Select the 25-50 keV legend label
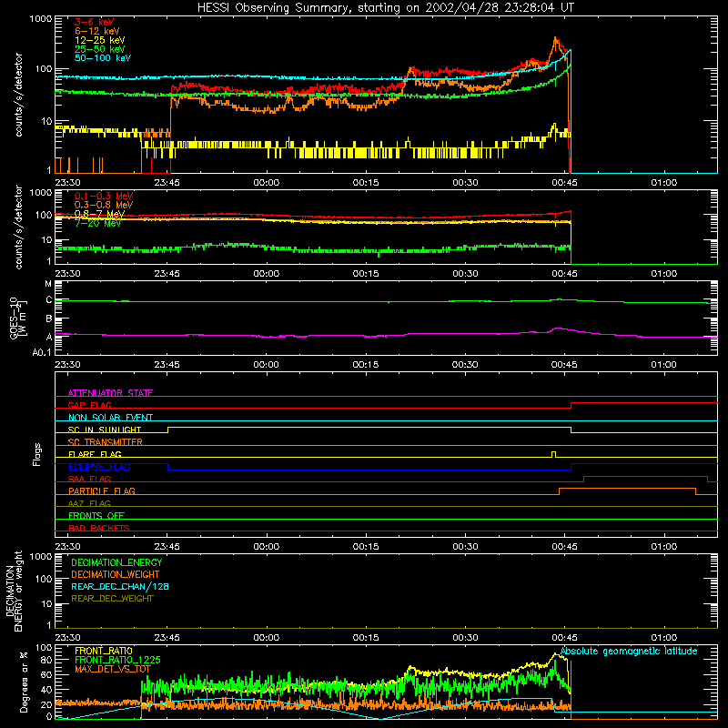This screenshot has height=728, width=728. (x=100, y=49)
